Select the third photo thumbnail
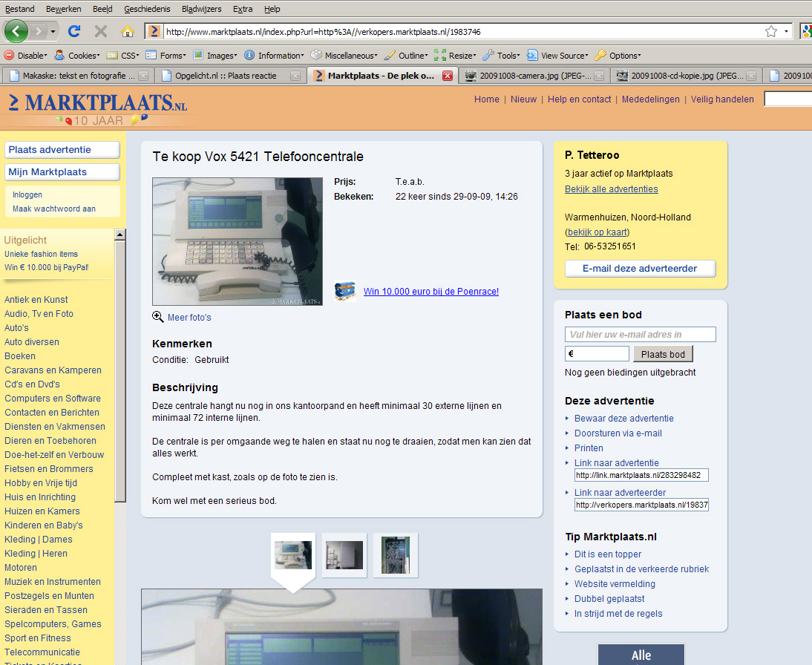The image size is (812, 665). (x=396, y=554)
